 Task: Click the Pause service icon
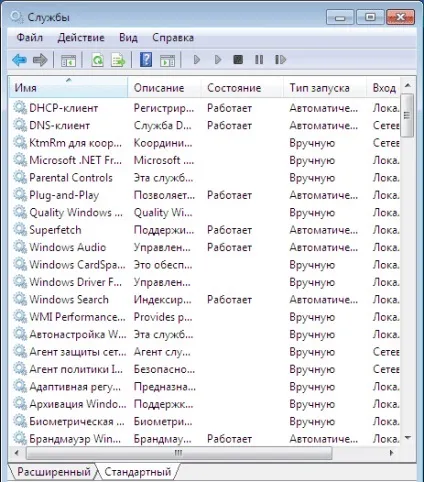(259, 60)
